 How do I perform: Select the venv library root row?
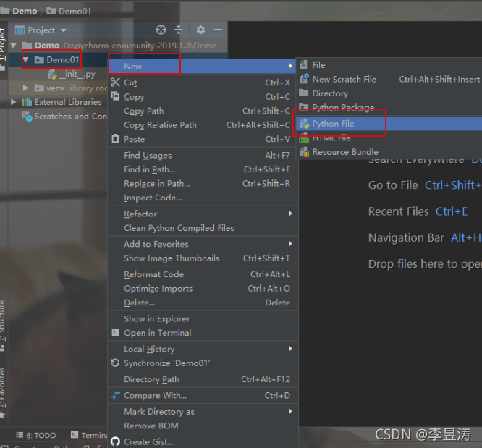tap(58, 88)
